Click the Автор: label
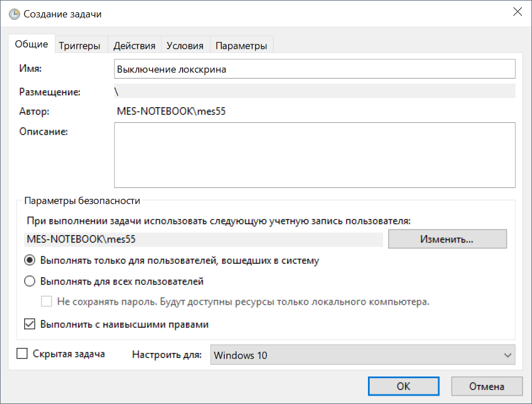 pyautogui.click(x=34, y=111)
